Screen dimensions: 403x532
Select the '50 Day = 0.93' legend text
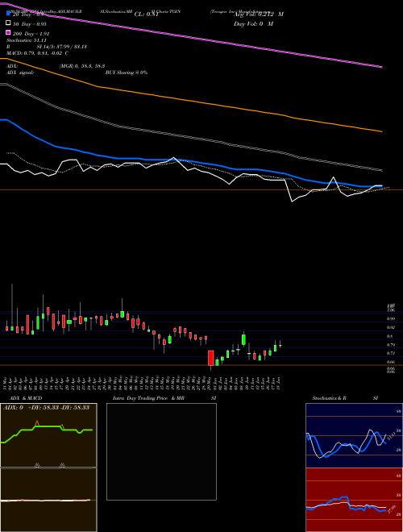click(x=30, y=24)
